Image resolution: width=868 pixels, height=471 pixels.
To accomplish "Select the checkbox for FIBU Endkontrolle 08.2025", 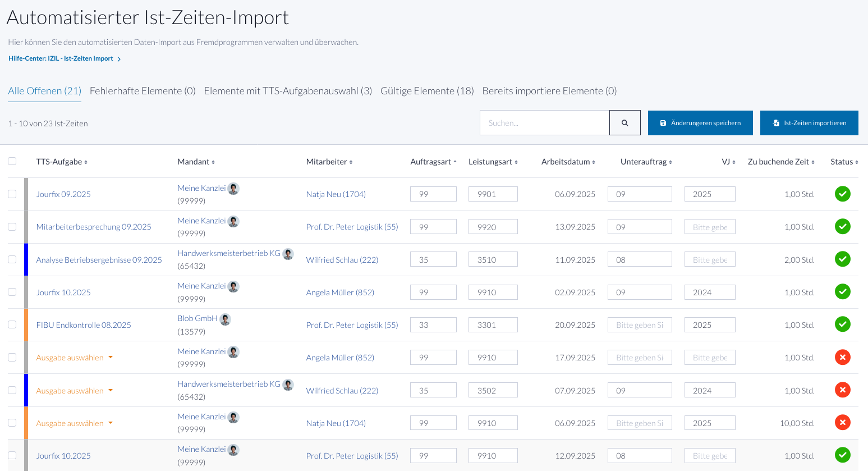I will pos(12,324).
